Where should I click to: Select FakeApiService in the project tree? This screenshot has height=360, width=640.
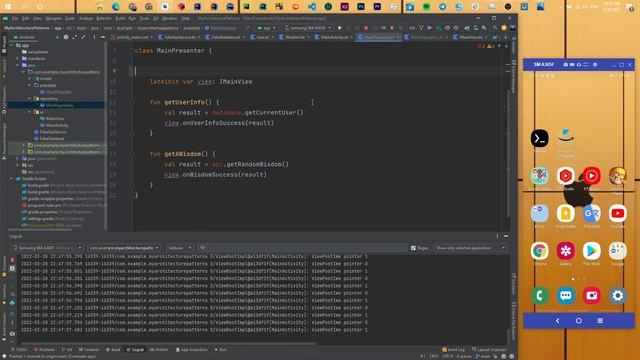coord(53,132)
